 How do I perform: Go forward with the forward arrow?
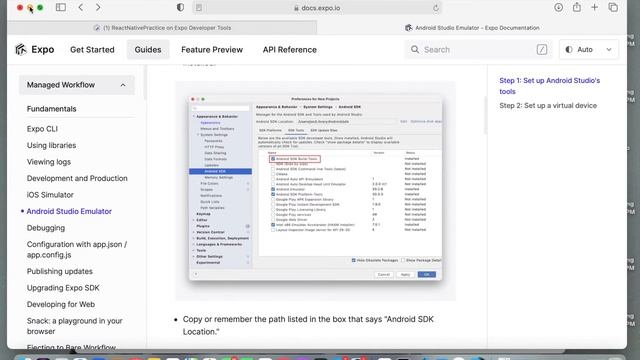click(x=98, y=7)
